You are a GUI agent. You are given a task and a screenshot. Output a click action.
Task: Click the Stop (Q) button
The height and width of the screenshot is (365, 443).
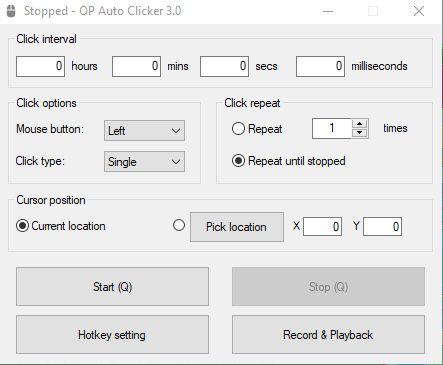point(328,287)
